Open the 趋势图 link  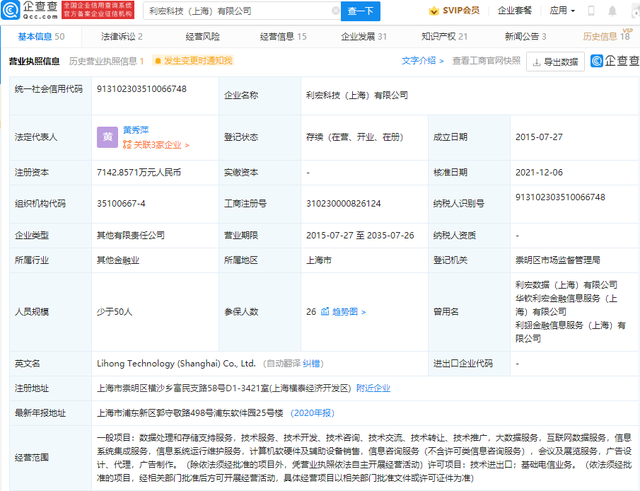click(349, 312)
